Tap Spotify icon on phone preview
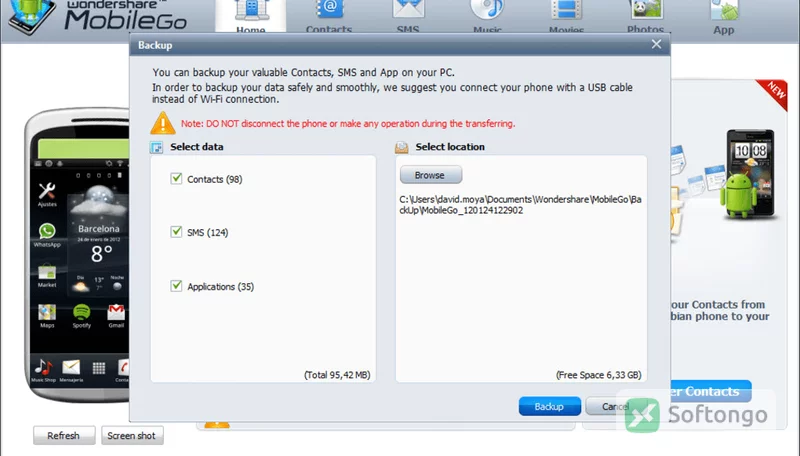The width and height of the screenshot is (800, 456). 82,316
